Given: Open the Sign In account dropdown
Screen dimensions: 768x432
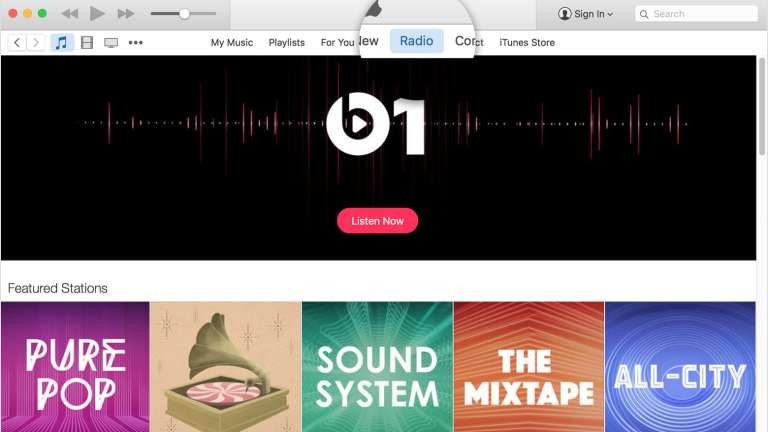Looking at the screenshot, I should [586, 14].
